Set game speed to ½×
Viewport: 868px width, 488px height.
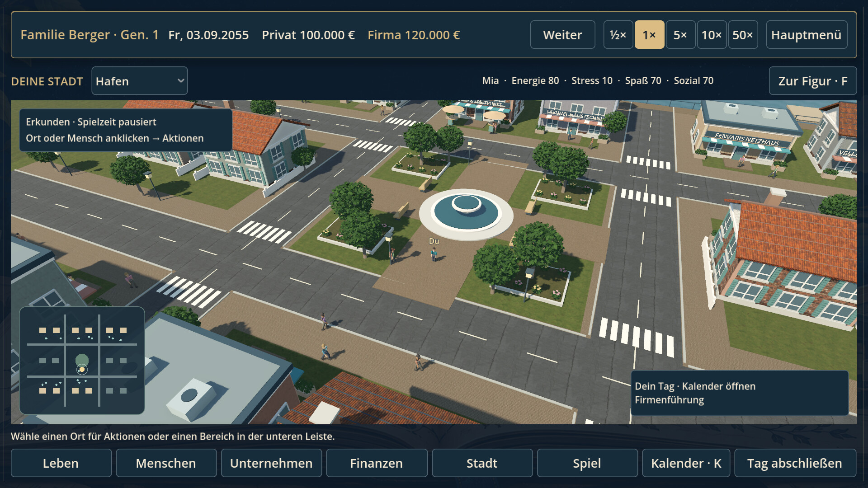click(618, 35)
